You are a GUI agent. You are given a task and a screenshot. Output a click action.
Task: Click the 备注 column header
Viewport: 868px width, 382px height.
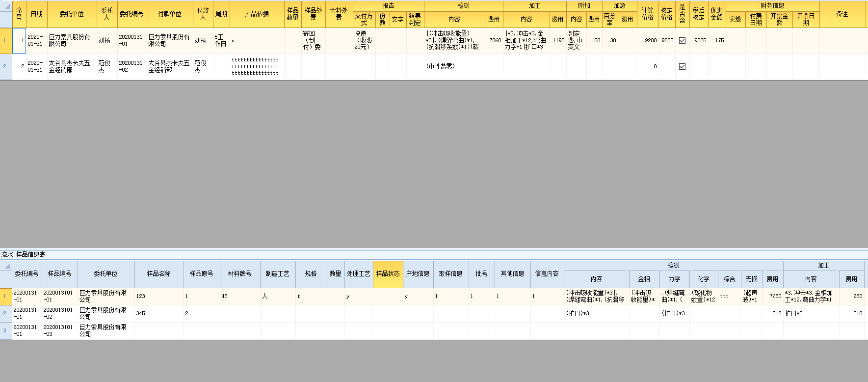(842, 14)
